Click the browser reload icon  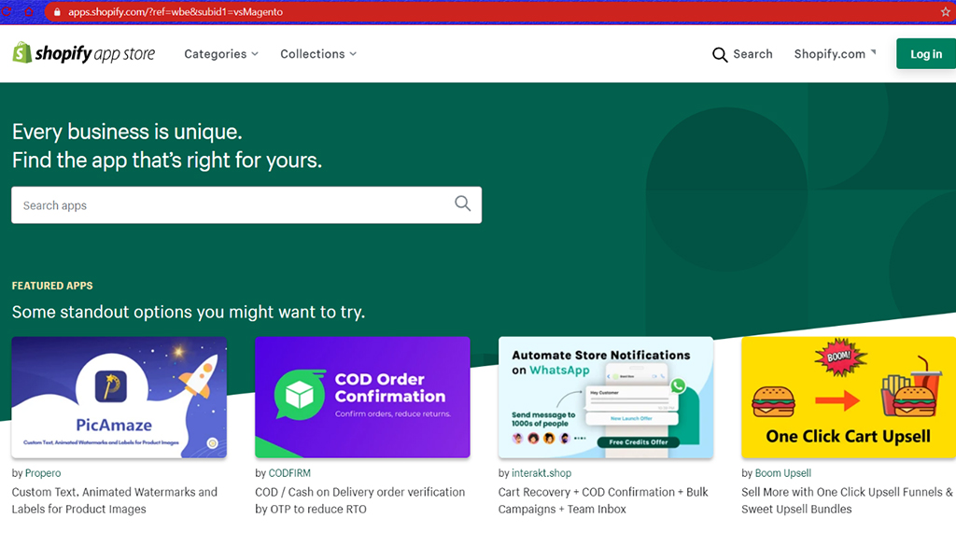pyautogui.click(x=7, y=11)
